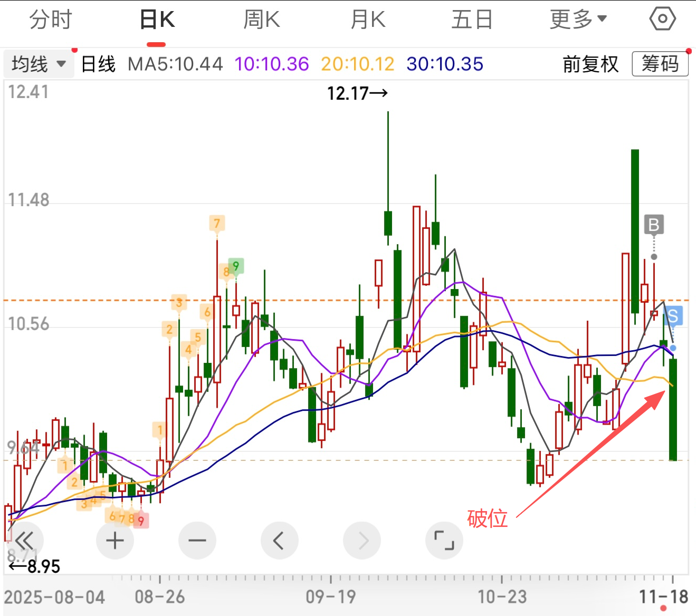Click the orange 20:10.12 MA label
Viewport: 696px width, 616px height.
click(357, 64)
